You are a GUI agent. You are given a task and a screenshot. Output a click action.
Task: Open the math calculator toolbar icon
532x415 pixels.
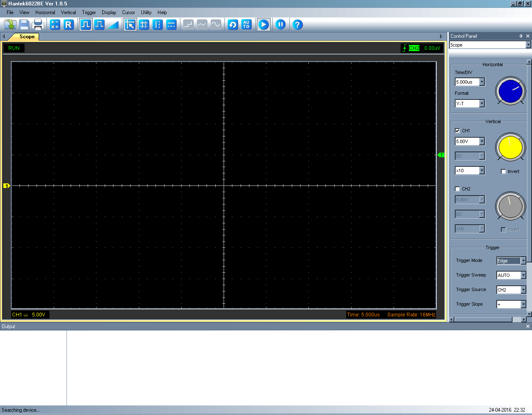click(x=55, y=25)
